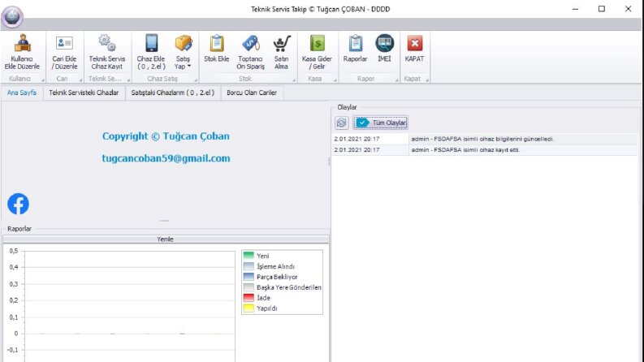Click the first 2.01.2021 20:17 date cell
This screenshot has height=362, width=644.
pyautogui.click(x=370, y=139)
